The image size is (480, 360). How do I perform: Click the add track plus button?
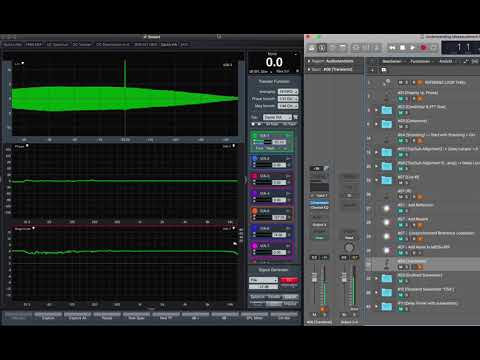(373, 70)
